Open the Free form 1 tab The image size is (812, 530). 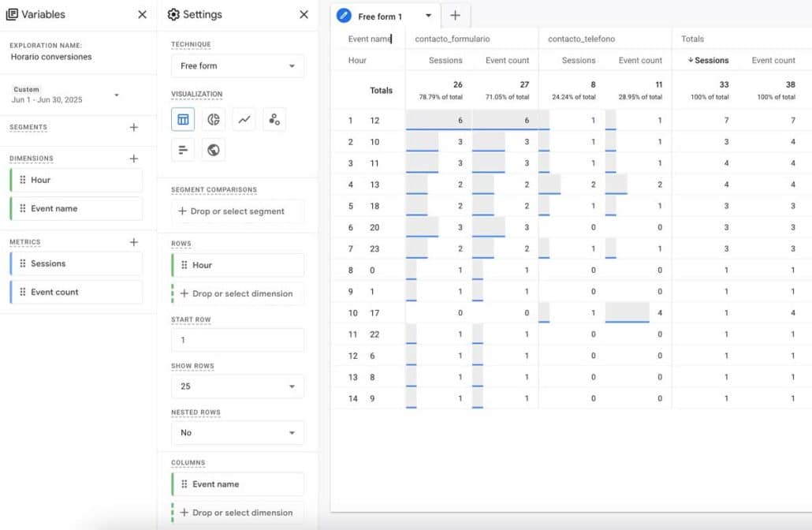pyautogui.click(x=380, y=17)
